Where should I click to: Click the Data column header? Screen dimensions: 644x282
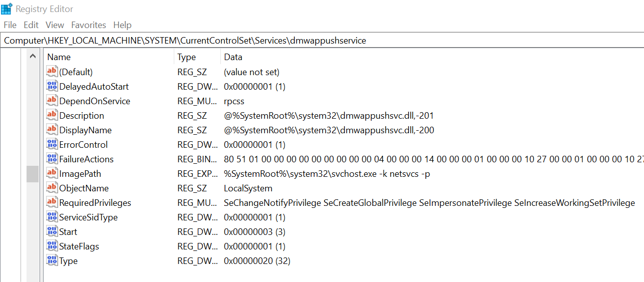233,57
